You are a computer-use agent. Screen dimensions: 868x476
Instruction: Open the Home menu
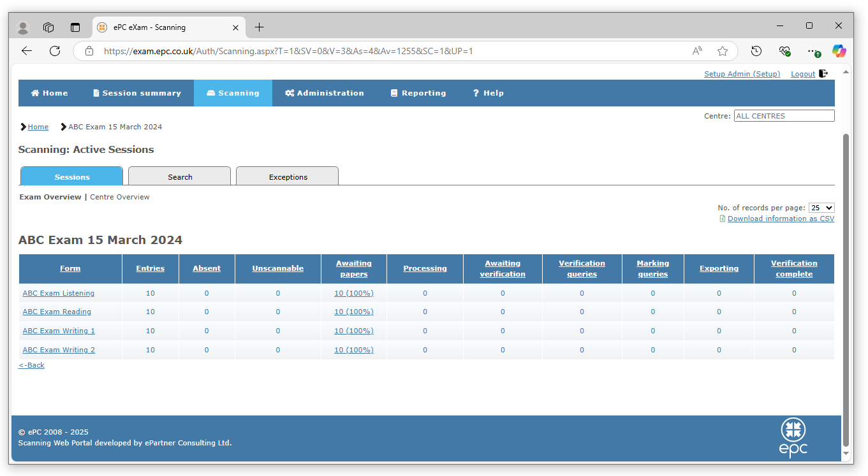point(49,93)
